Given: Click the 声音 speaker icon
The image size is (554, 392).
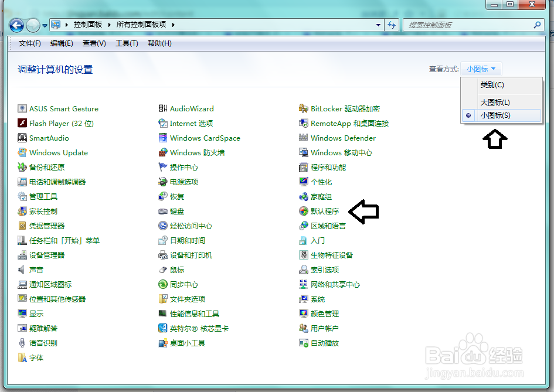Looking at the screenshot, I should pyautogui.click(x=22, y=270).
